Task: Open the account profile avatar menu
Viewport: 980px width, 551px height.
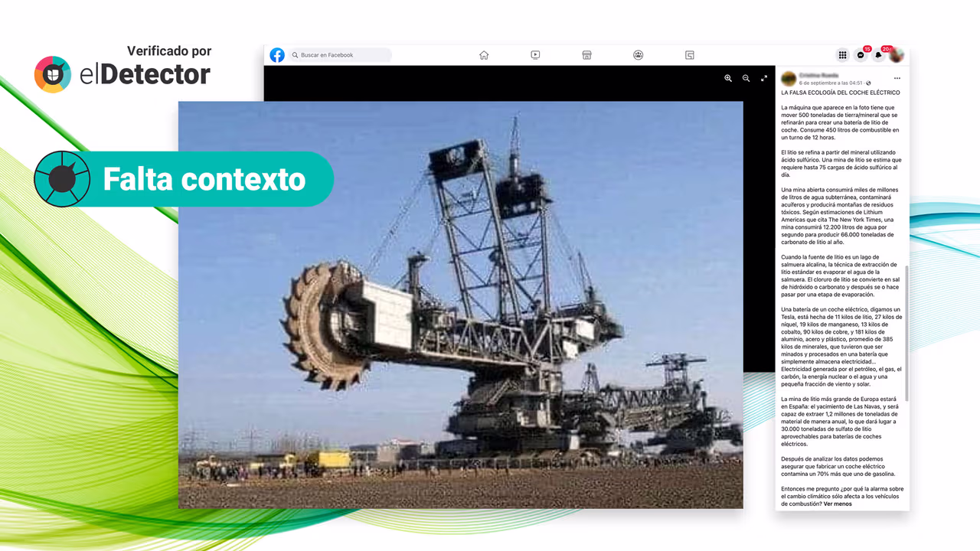Action: pyautogui.click(x=897, y=55)
